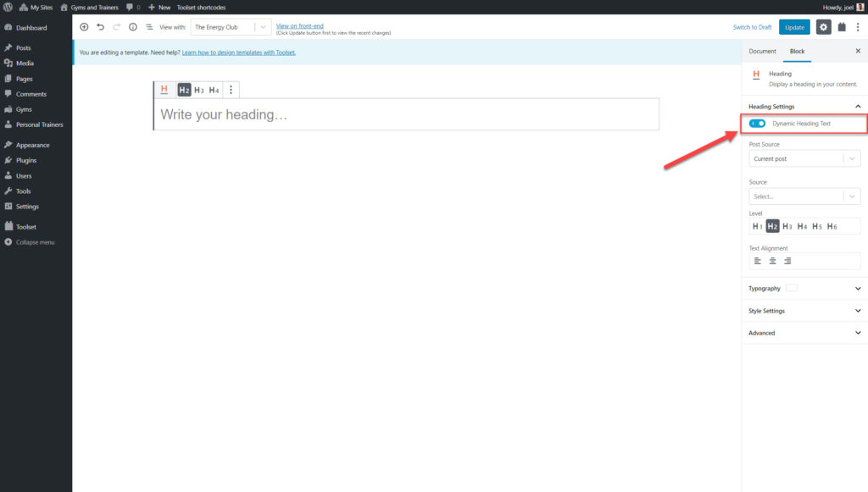The width and height of the screenshot is (868, 492).
Task: Set block toolbar heading to H3
Action: pos(199,90)
